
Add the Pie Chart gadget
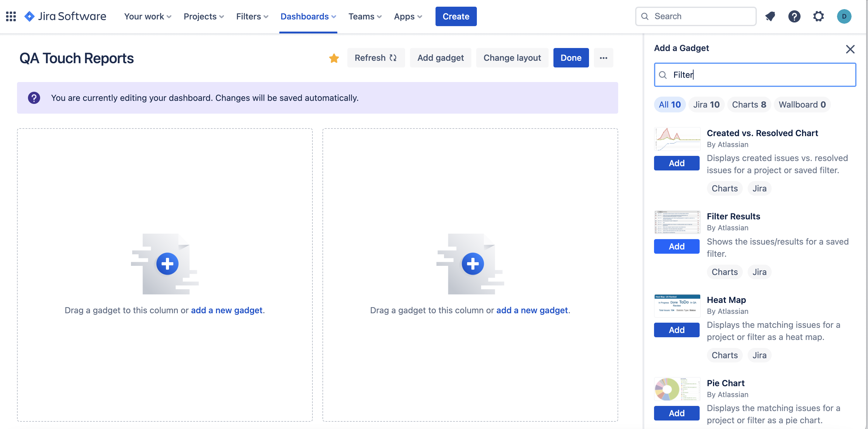point(677,413)
